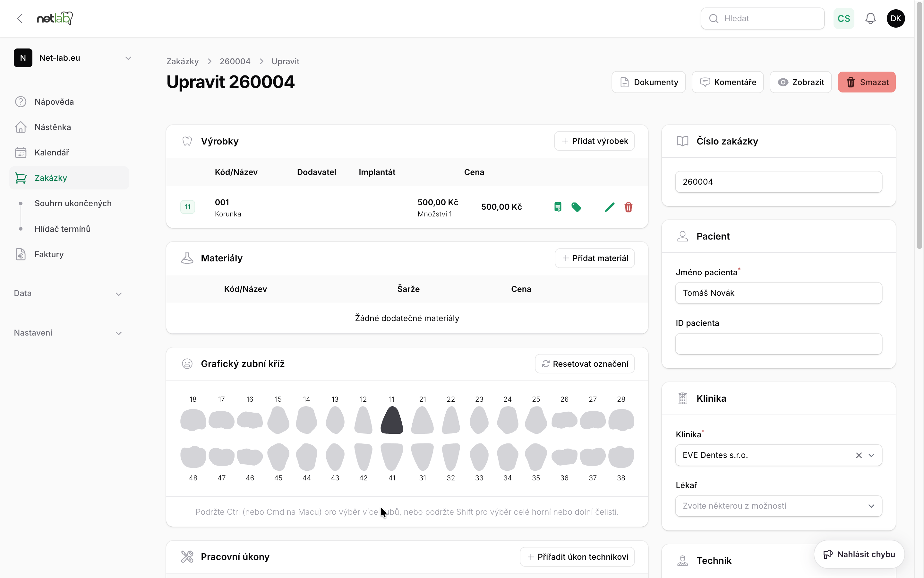Click the Zobrazit button
The width and height of the screenshot is (924, 578).
tap(800, 82)
